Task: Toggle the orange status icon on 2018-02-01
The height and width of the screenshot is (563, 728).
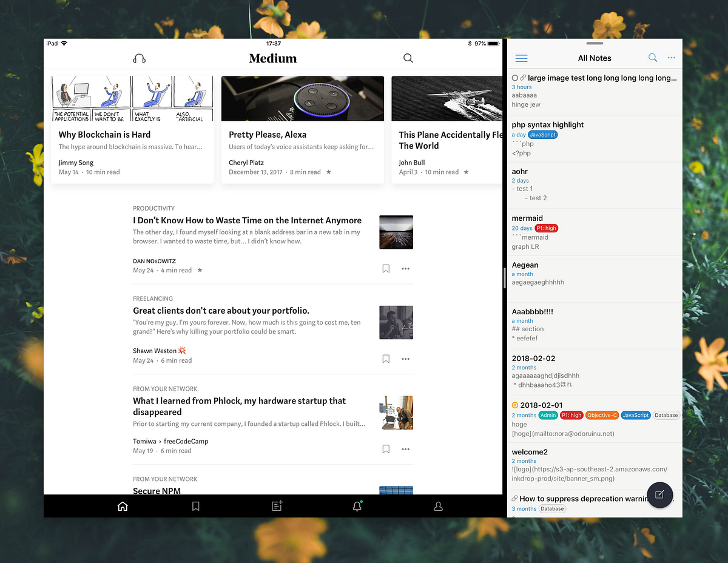Action: 515,405
